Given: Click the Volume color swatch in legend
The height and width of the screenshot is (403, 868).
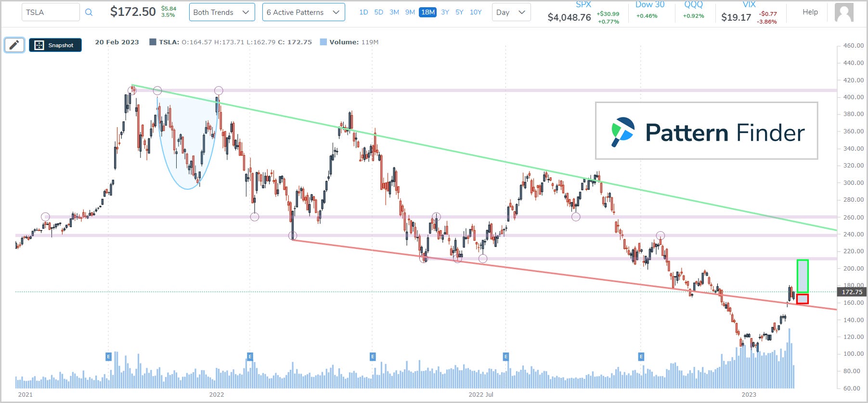Looking at the screenshot, I should click(323, 42).
